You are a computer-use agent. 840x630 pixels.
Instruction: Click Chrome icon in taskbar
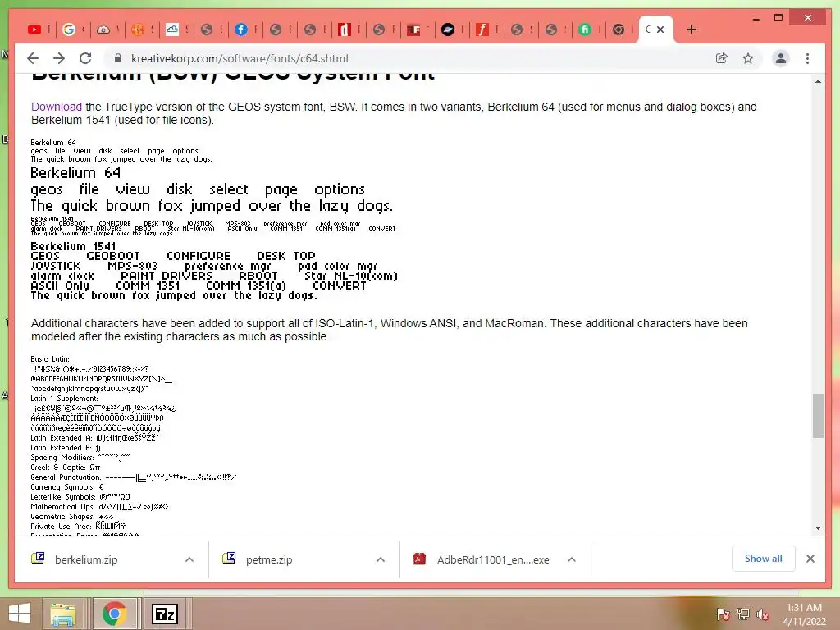point(114,614)
